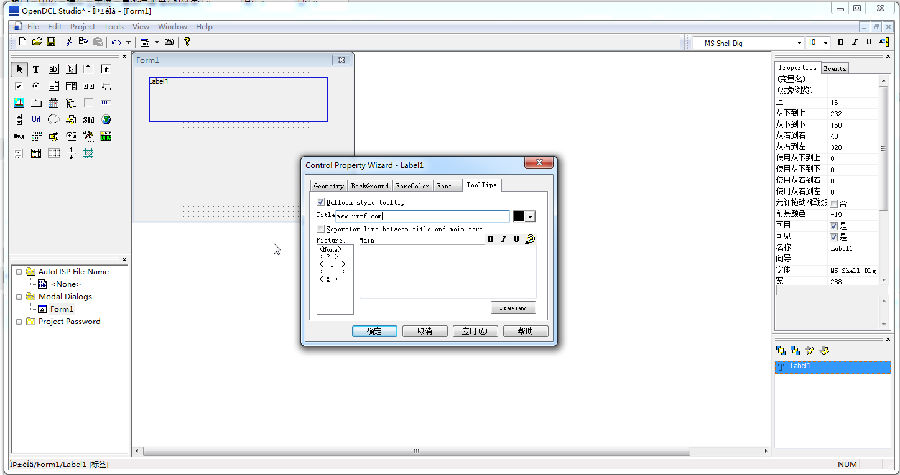
Task: Click the New project toolbar icon
Action: click(x=22, y=42)
